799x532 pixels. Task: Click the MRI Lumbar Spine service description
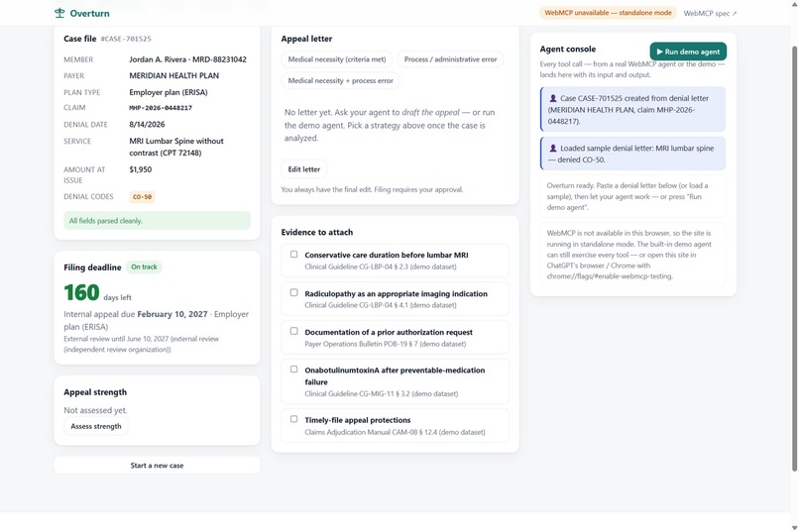click(176, 147)
